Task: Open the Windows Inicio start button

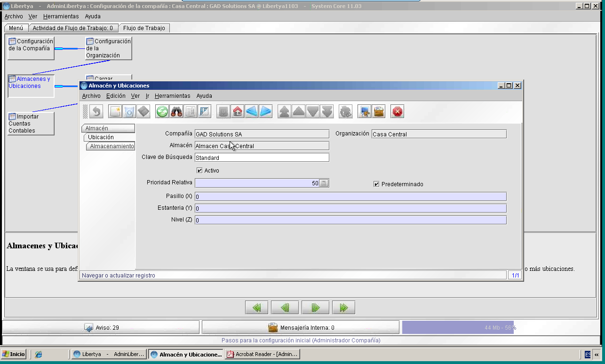Action: (14, 354)
